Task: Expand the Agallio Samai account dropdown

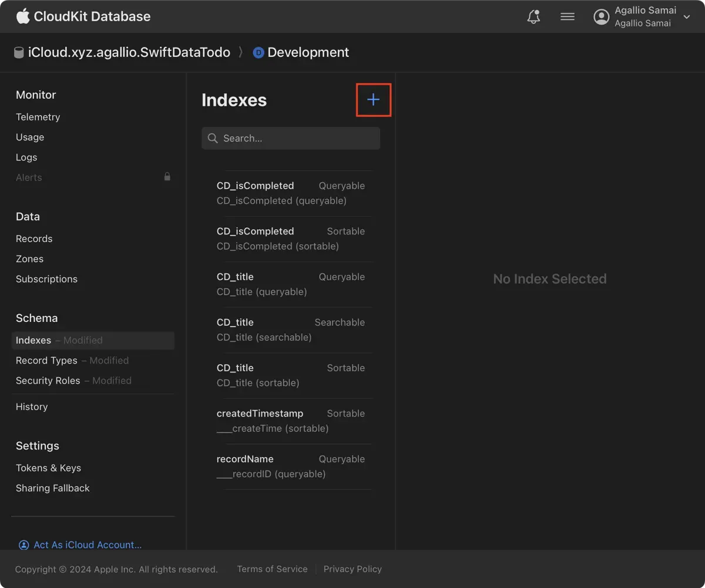Action: click(687, 18)
